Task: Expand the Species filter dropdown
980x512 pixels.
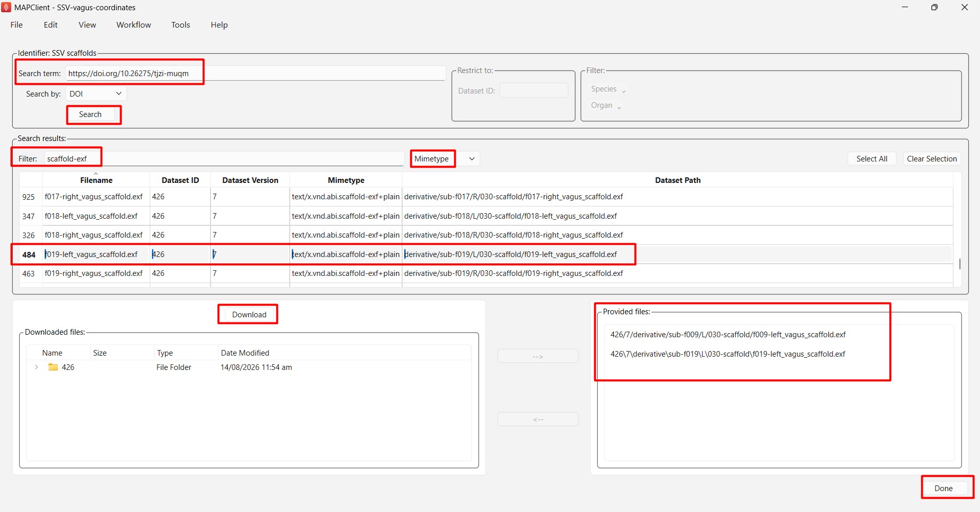Action: coord(608,89)
